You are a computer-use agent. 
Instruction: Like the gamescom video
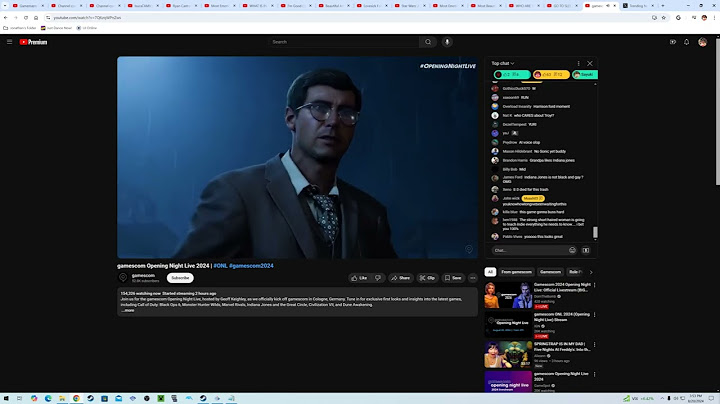point(359,278)
